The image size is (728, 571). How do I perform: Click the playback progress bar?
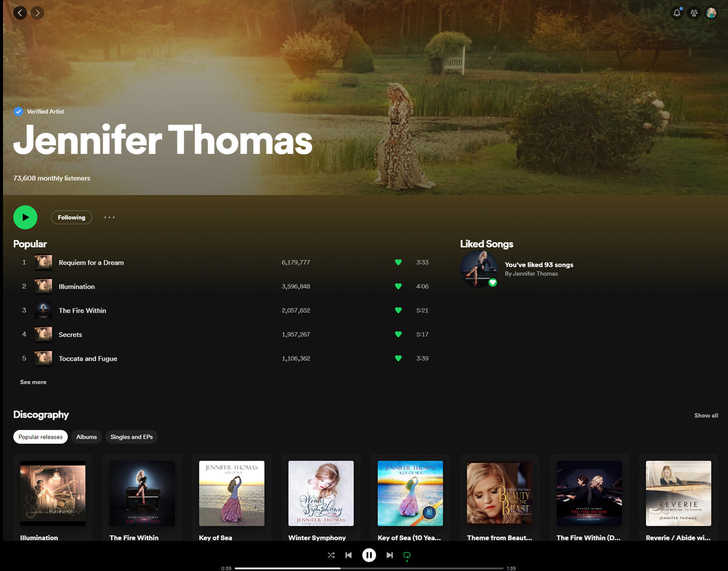click(369, 569)
